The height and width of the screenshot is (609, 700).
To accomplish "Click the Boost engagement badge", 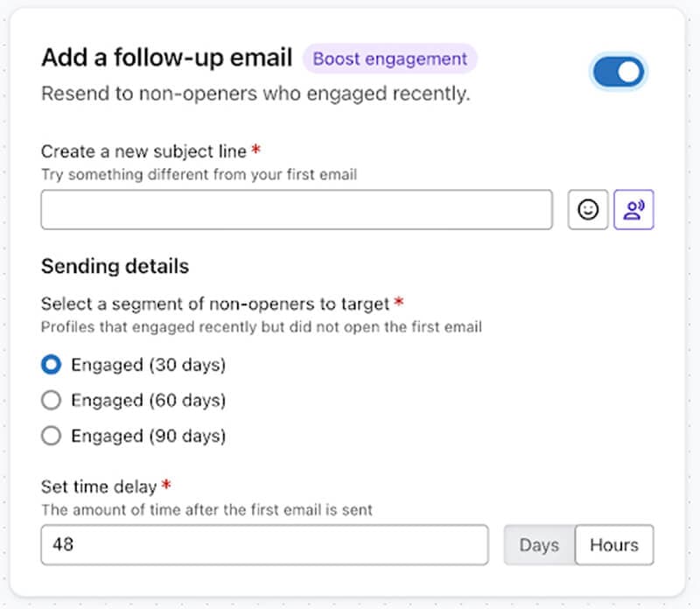I will click(x=390, y=59).
